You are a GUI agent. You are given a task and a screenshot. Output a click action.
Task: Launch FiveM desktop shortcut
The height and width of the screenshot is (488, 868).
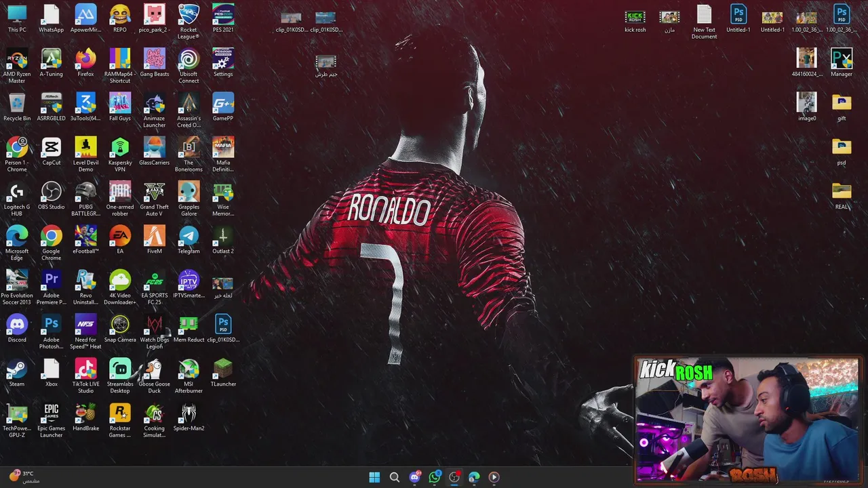coord(155,240)
